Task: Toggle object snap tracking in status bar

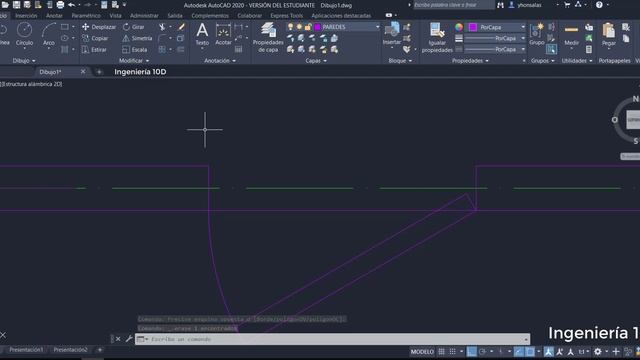Action: click(518, 351)
